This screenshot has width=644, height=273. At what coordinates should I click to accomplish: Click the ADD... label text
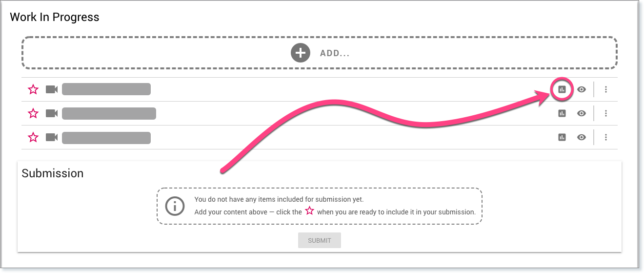[335, 53]
